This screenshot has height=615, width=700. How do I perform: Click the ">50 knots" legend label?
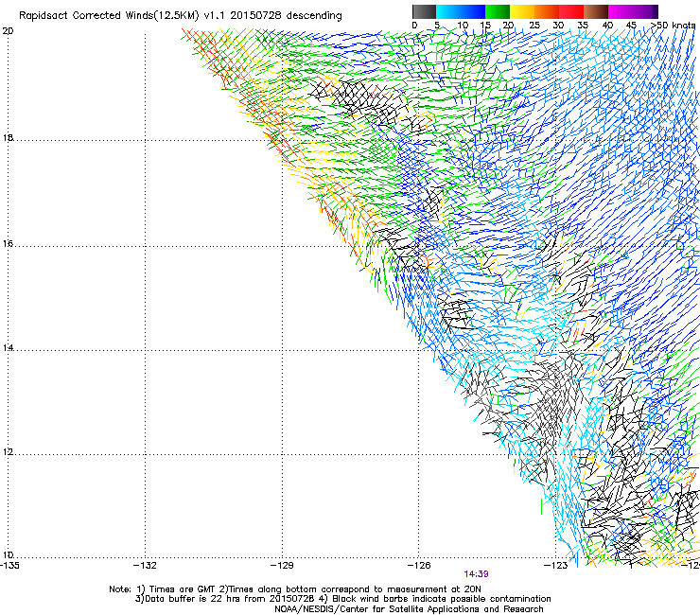tap(674, 26)
